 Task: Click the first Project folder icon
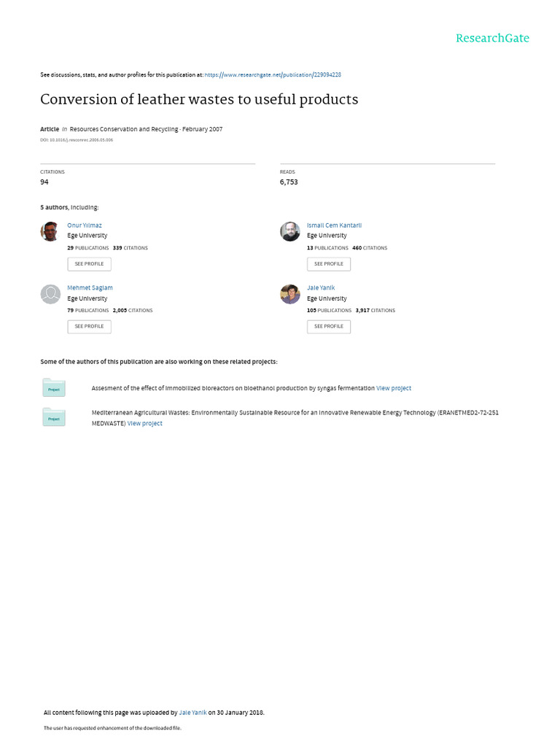click(x=54, y=387)
